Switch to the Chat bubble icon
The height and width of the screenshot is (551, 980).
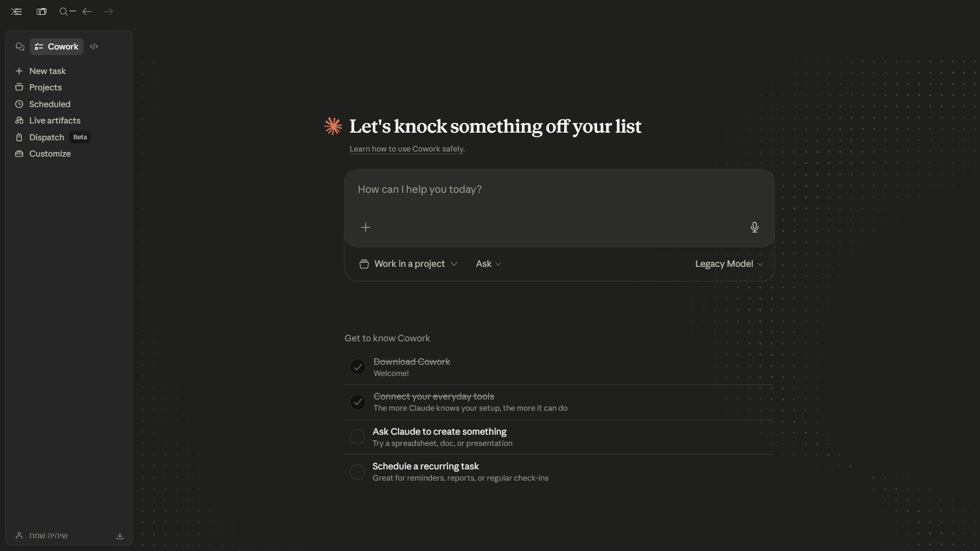pyautogui.click(x=20, y=46)
